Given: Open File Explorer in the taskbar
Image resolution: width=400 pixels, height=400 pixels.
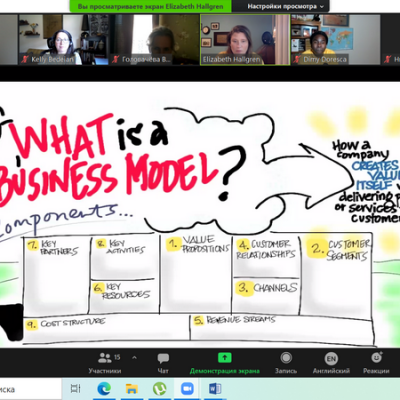Looking at the screenshot, I should (x=132, y=389).
